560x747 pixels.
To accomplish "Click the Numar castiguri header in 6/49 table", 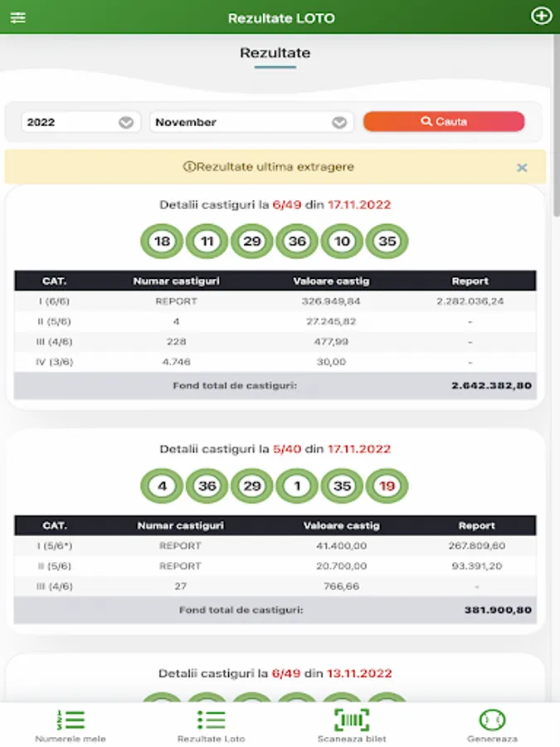I will click(176, 281).
